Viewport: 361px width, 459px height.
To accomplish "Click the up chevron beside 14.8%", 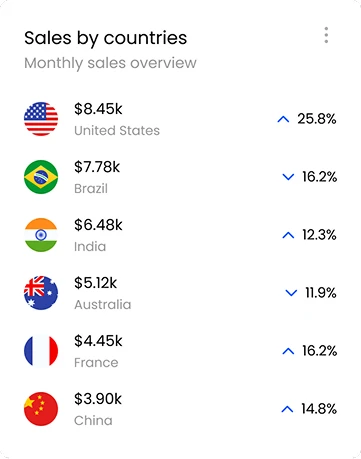I will pos(287,409).
